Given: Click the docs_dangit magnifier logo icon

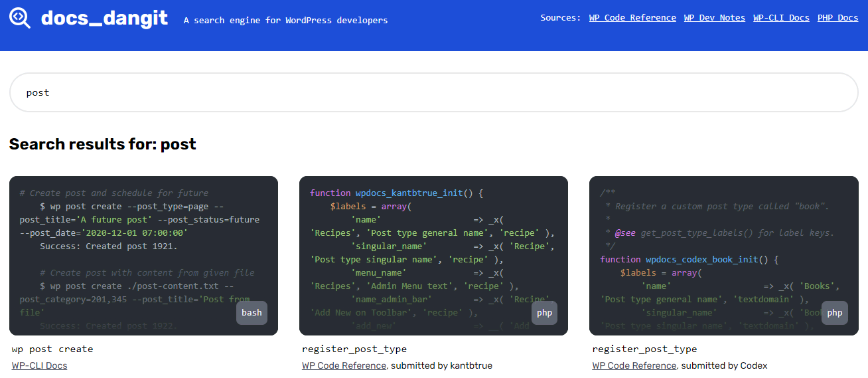Looking at the screenshot, I should tap(20, 18).
